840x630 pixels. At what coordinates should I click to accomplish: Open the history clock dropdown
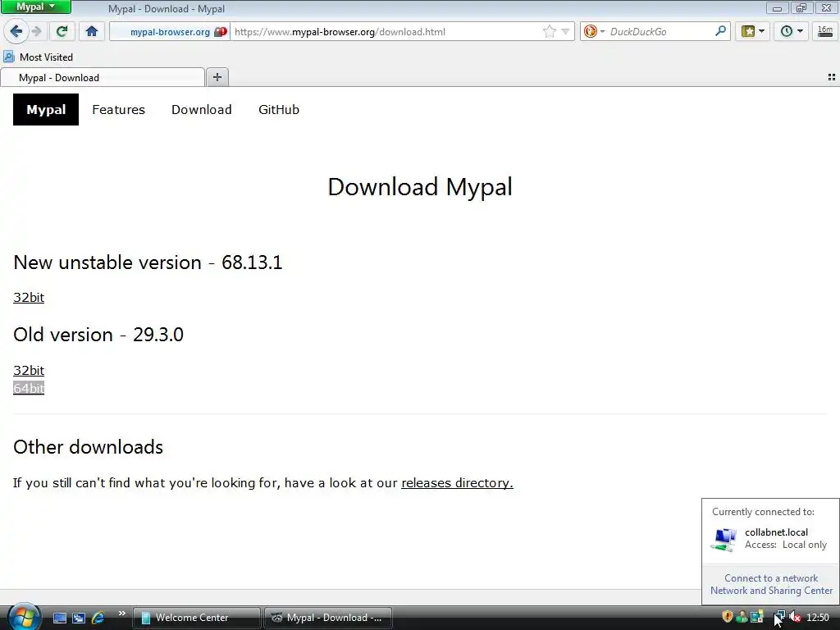[791, 31]
